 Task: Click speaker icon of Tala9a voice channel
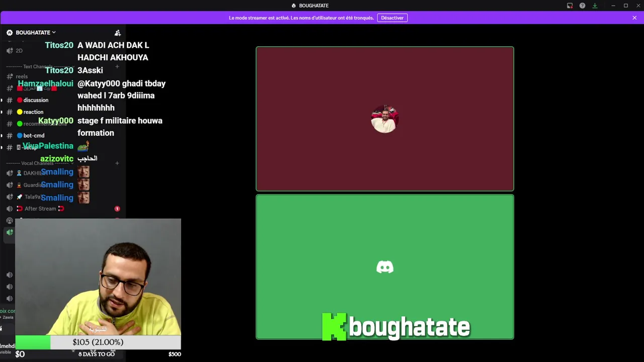click(x=10, y=197)
